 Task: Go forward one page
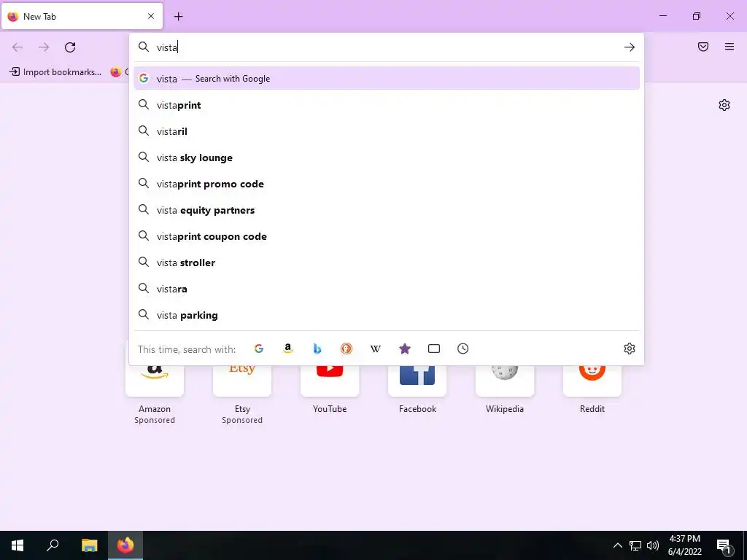(44, 47)
